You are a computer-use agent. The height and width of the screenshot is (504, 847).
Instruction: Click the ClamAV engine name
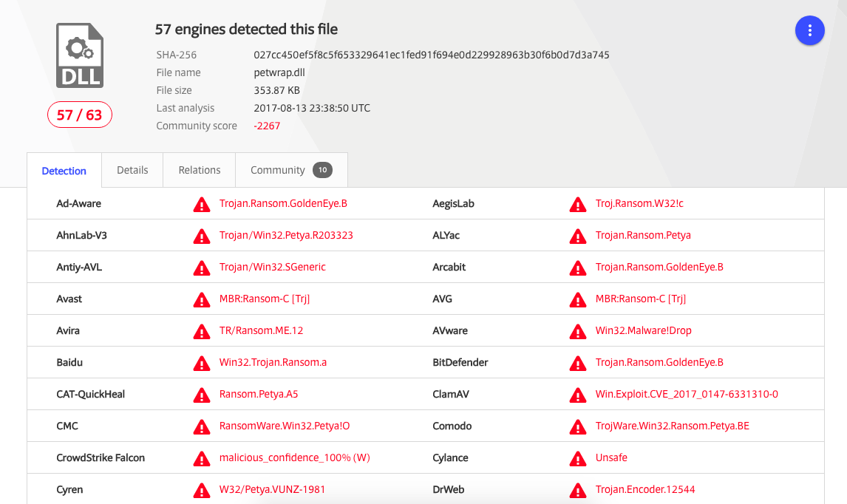pos(451,395)
